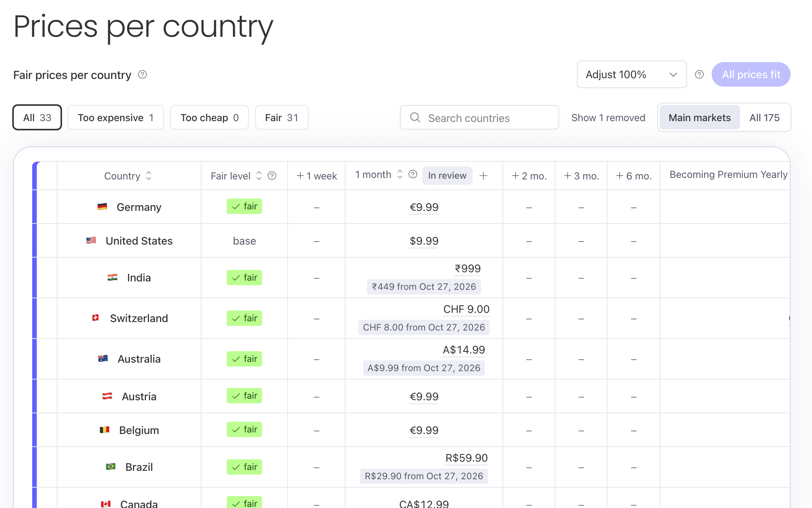Add the + 2 mo. column
Image resolution: width=812 pixels, height=508 pixels.
pyautogui.click(x=529, y=176)
